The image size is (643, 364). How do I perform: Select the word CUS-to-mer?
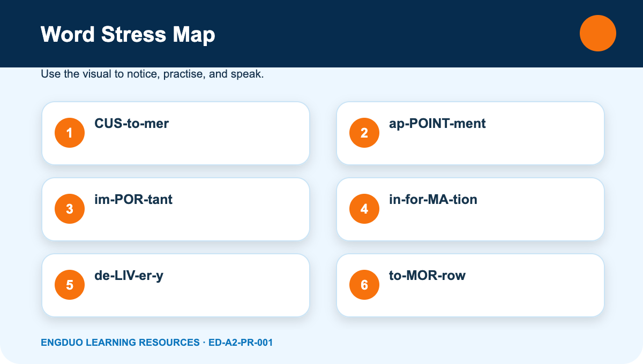tap(132, 124)
